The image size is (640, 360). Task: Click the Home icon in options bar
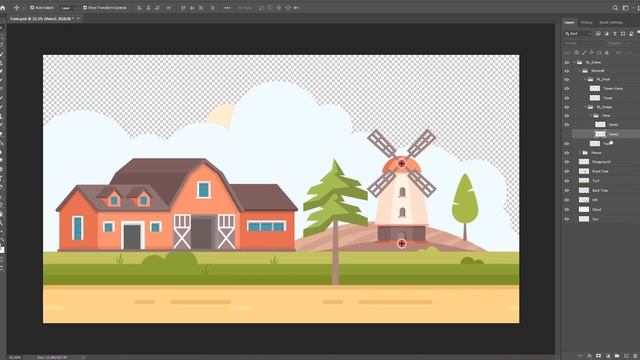[x=3, y=8]
